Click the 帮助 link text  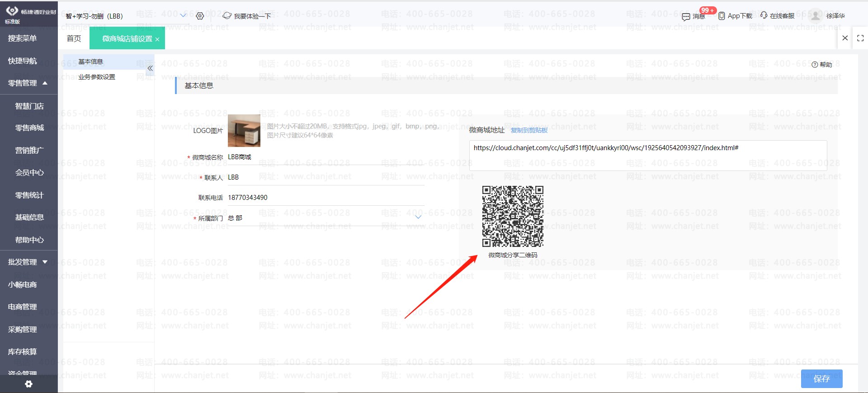point(826,65)
